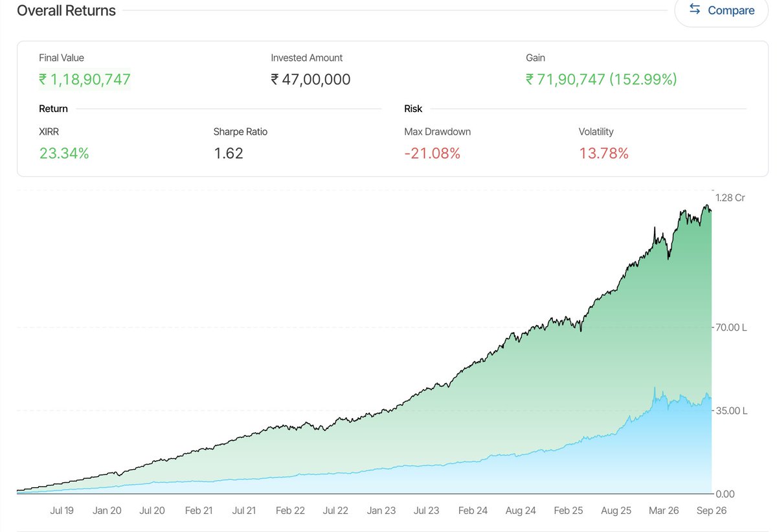Click the Final Value label
Viewport: 777px width, 532px height.
click(62, 58)
